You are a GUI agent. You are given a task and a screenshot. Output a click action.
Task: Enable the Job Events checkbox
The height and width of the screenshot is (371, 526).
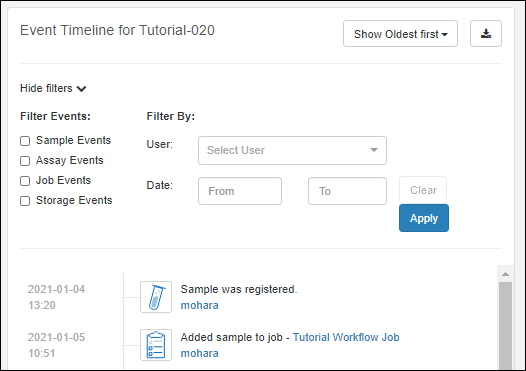click(x=25, y=181)
